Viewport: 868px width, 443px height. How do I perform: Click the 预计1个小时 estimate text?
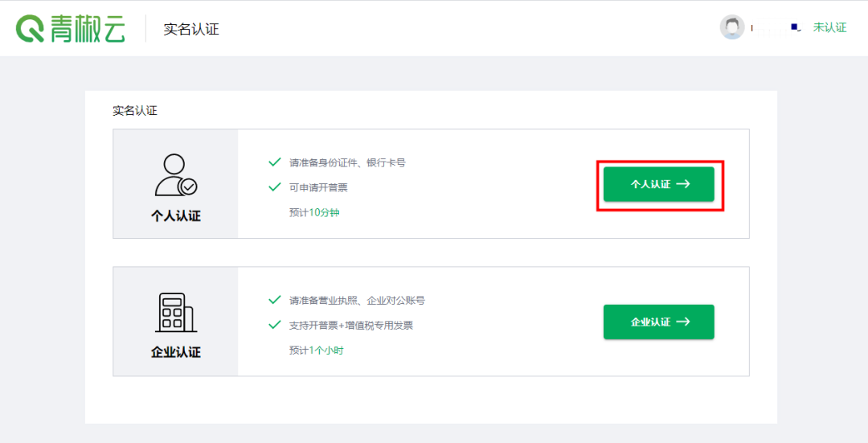point(316,350)
